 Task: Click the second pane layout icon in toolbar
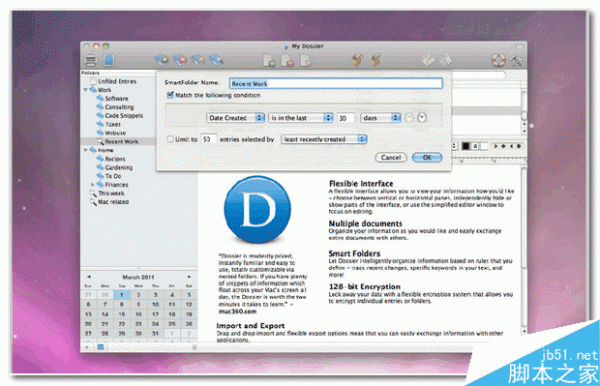click(x=446, y=60)
